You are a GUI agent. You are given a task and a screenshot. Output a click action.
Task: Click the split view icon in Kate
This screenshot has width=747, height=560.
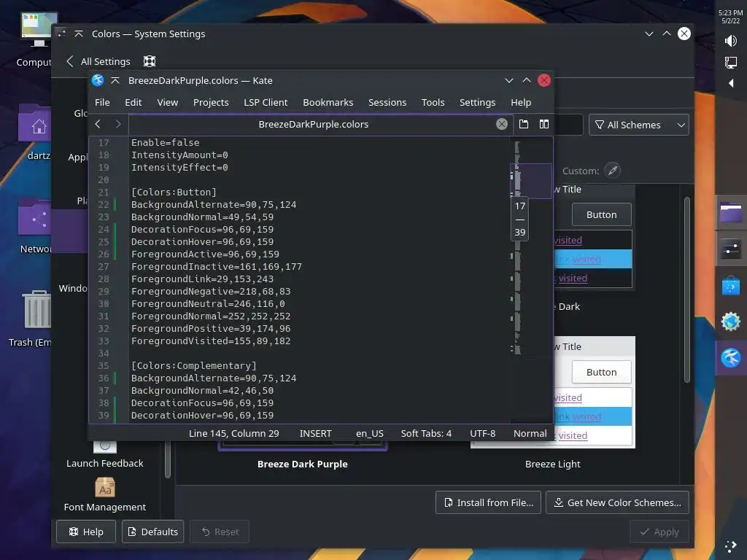(543, 124)
